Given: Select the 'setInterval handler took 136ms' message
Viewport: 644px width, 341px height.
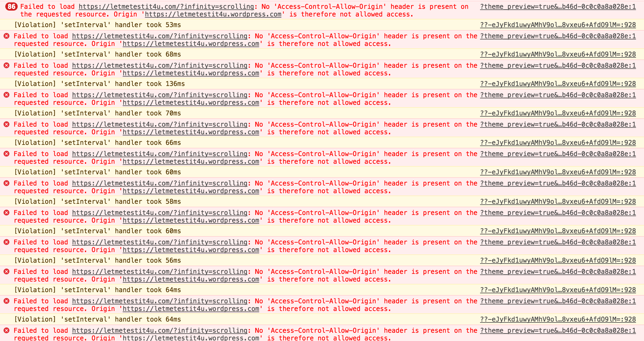Looking at the screenshot, I should click(x=99, y=84).
